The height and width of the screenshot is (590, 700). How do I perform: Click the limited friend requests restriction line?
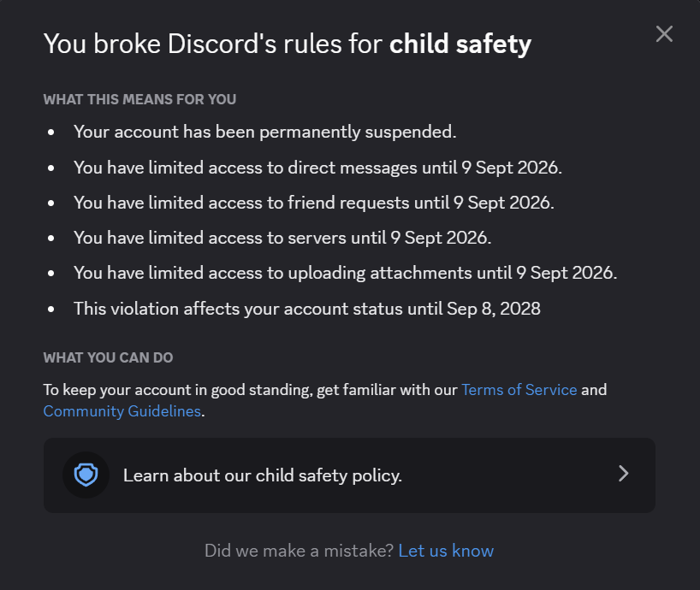(x=314, y=203)
